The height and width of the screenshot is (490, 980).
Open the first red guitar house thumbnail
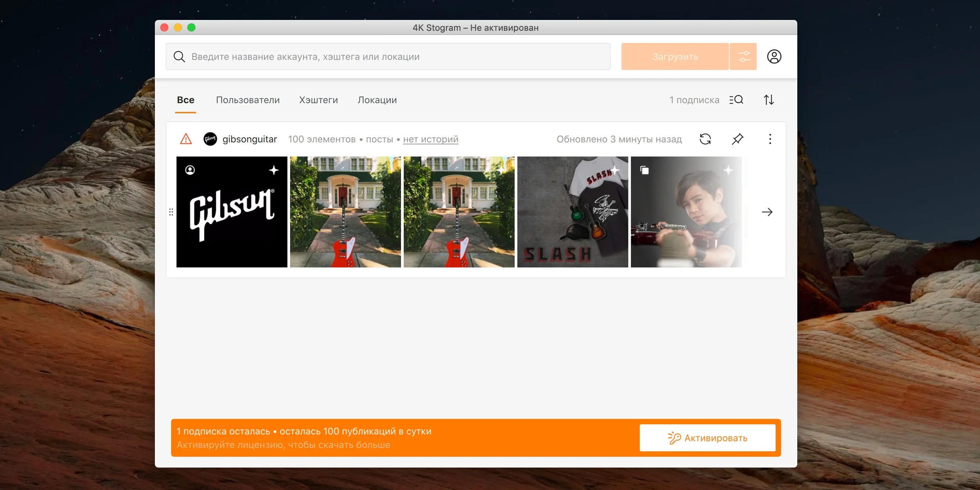point(345,212)
